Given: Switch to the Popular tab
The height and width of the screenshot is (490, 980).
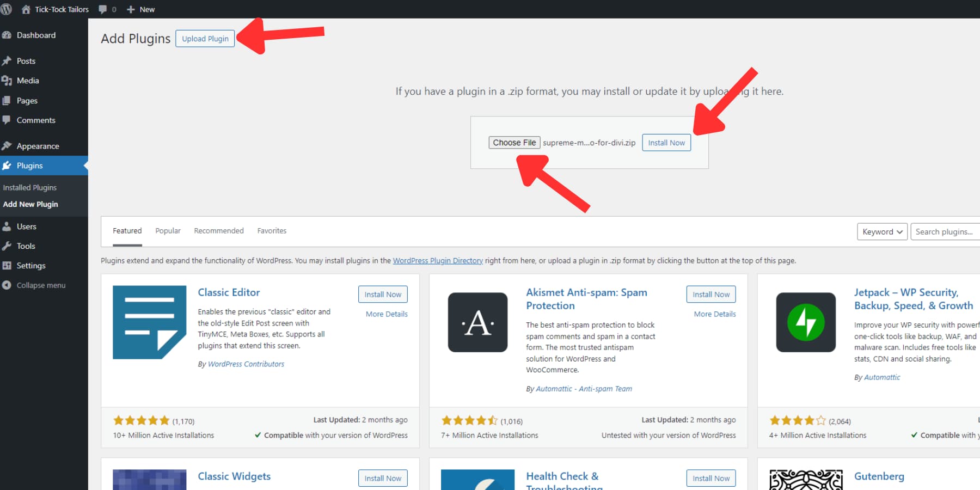Looking at the screenshot, I should tap(168, 231).
